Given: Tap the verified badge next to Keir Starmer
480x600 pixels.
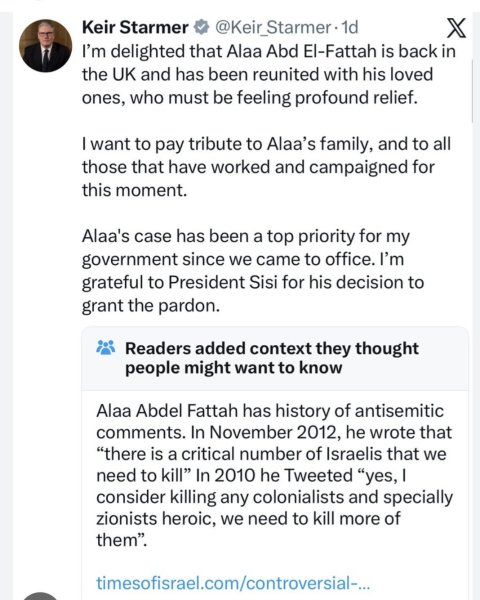Looking at the screenshot, I should 201,28.
